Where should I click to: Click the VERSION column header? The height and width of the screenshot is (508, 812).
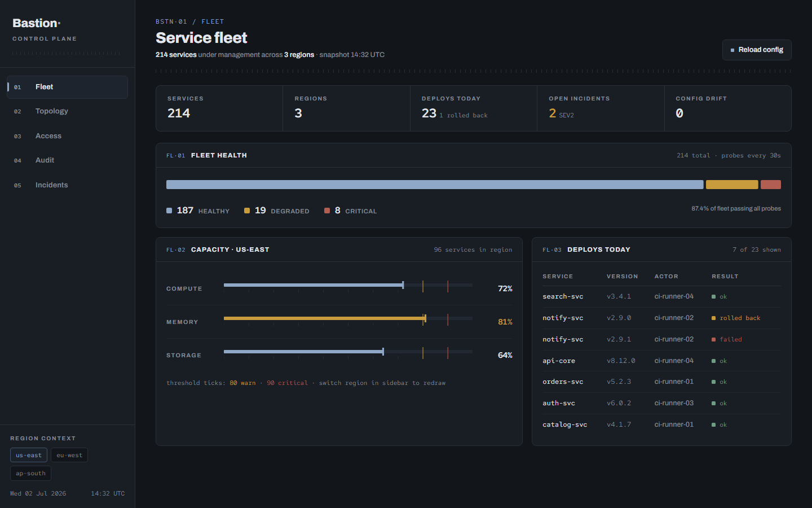(623, 277)
